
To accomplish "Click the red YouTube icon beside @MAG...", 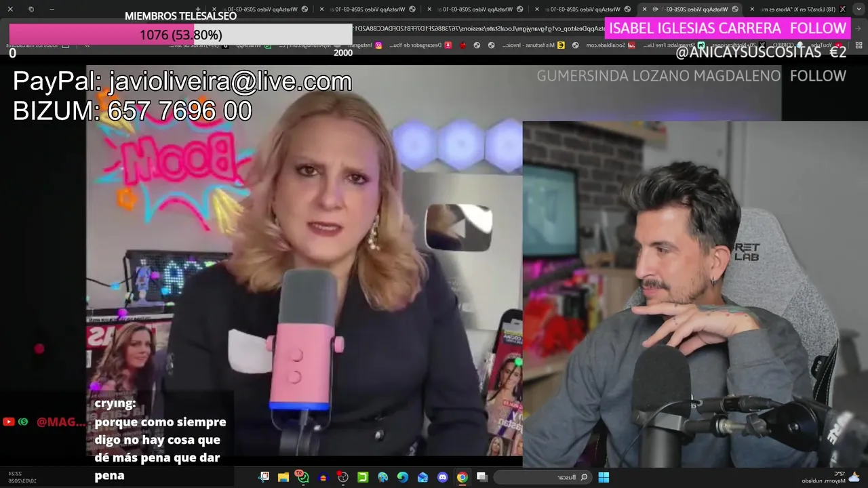I will pos(9,422).
